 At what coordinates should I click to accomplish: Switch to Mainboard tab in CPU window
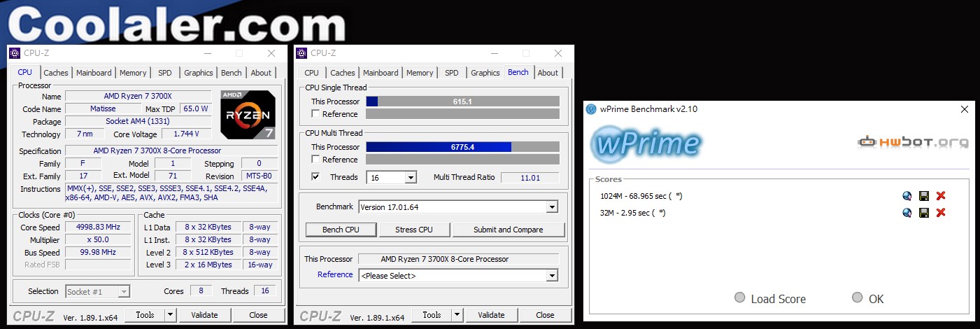pos(94,73)
